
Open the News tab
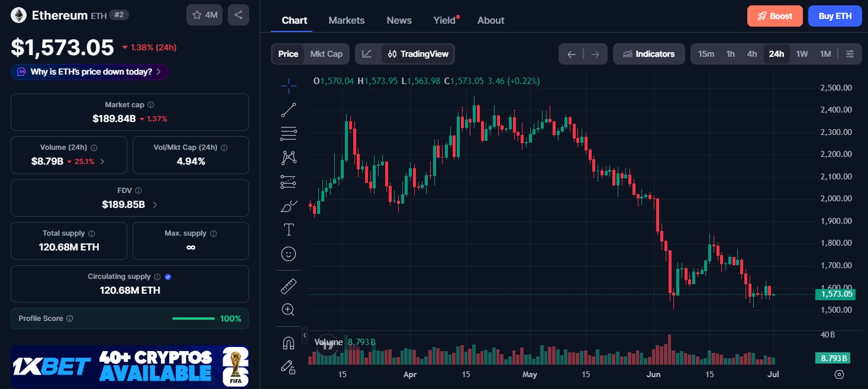[x=399, y=20]
